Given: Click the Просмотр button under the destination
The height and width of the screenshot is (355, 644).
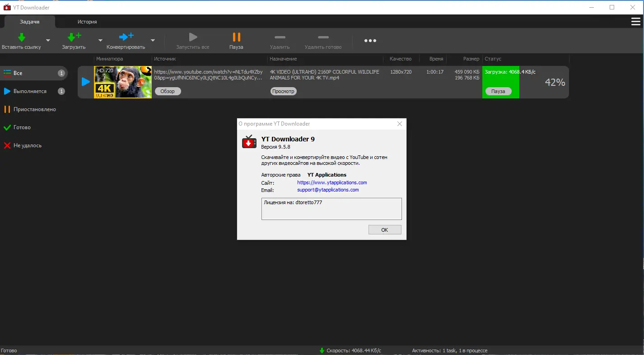Looking at the screenshot, I should 283,91.
